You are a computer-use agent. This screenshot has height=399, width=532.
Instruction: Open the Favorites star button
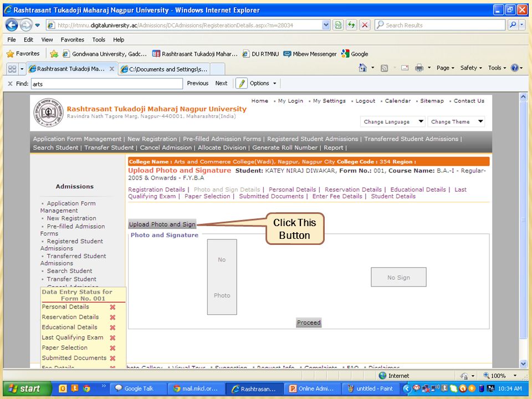click(x=23, y=54)
